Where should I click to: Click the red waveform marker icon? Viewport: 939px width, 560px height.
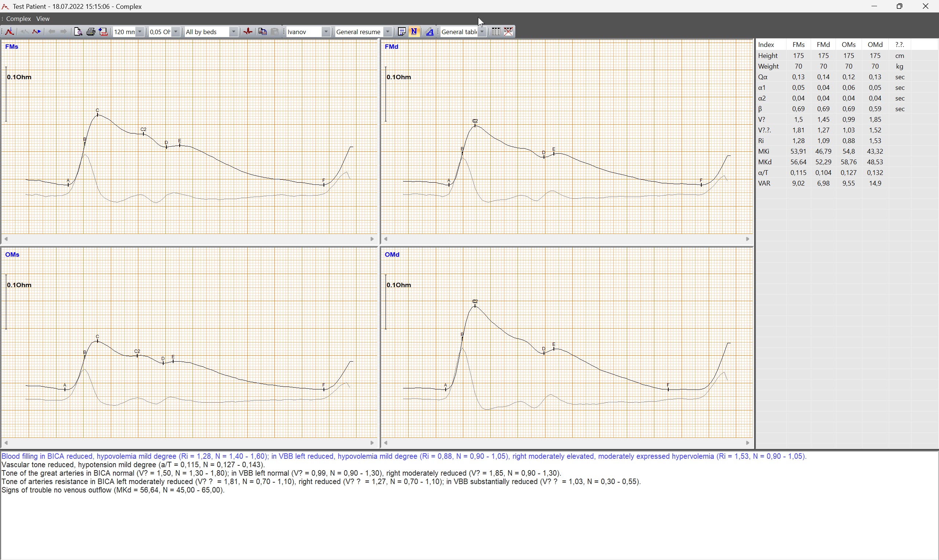pos(248,32)
